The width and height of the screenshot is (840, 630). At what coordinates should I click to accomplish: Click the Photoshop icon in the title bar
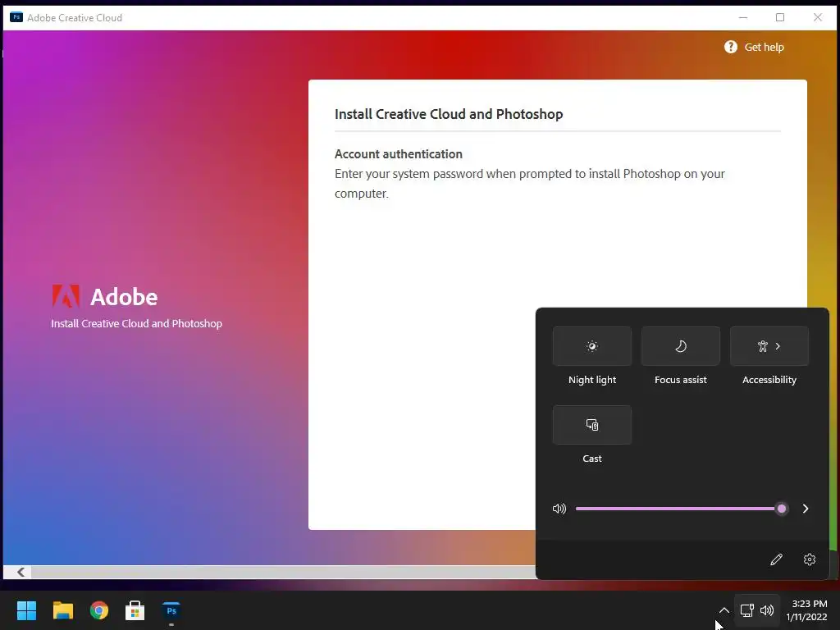click(x=16, y=17)
